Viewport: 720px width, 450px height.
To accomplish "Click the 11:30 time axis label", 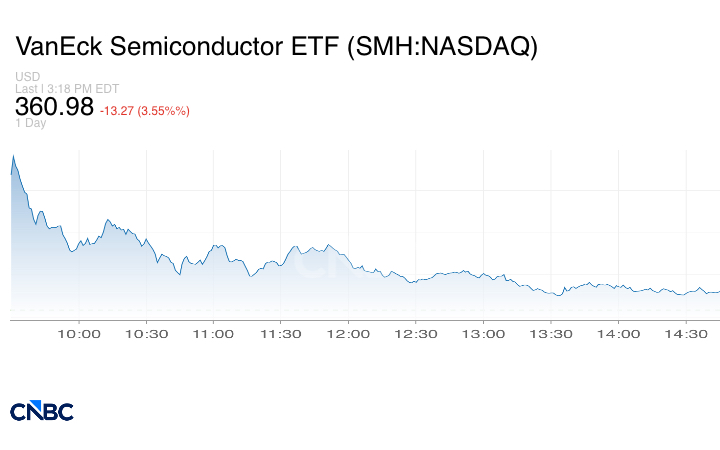I will [x=281, y=334].
